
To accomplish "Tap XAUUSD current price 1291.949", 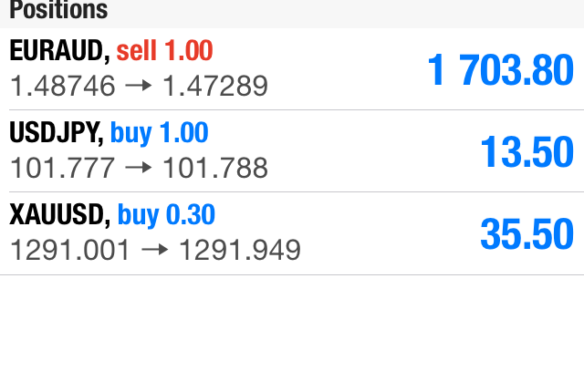I will click(239, 250).
